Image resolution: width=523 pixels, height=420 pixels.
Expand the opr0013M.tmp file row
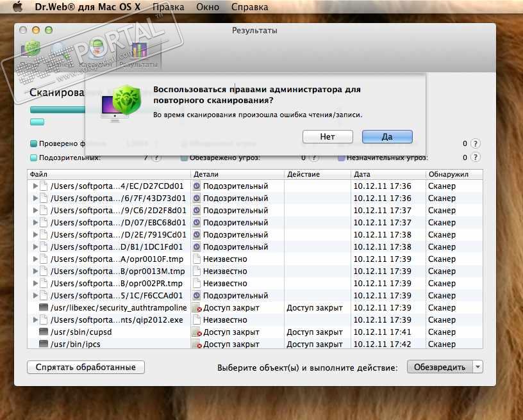[35, 271]
